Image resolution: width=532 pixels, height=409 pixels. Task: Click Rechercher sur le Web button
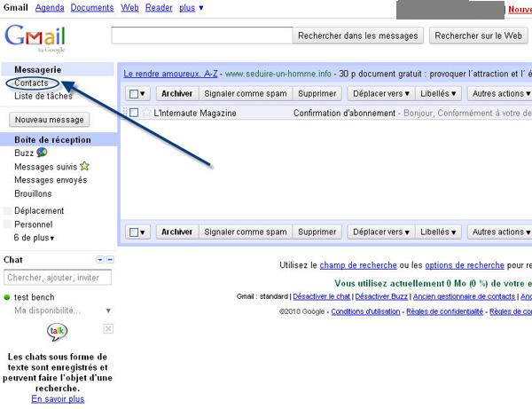479,35
